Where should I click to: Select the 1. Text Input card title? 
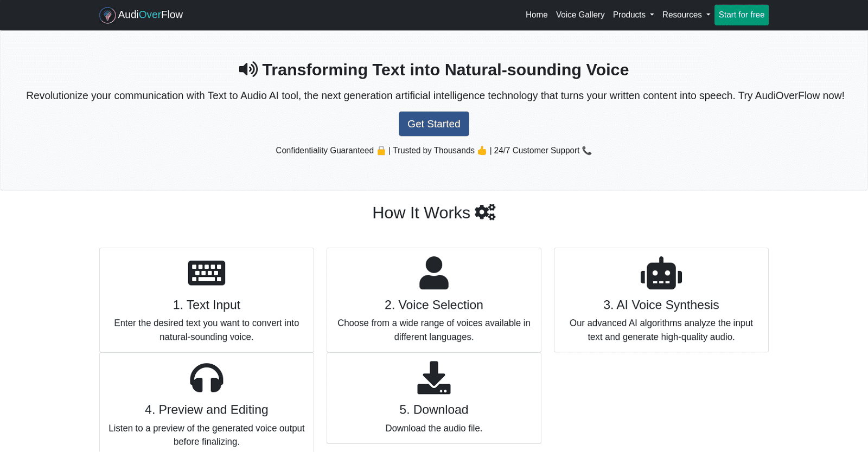(x=207, y=305)
